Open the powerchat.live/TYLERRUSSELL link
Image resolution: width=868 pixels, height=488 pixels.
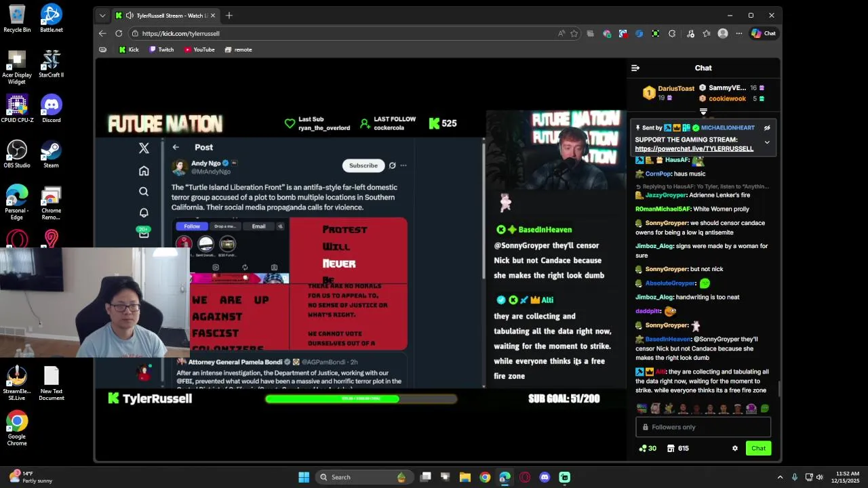pos(694,148)
